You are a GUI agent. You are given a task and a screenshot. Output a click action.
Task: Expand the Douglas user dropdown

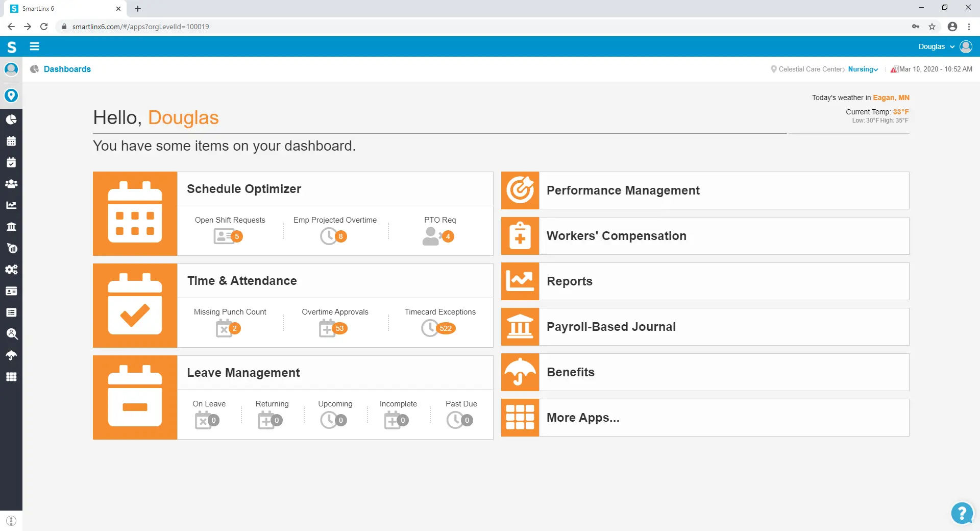tap(936, 46)
